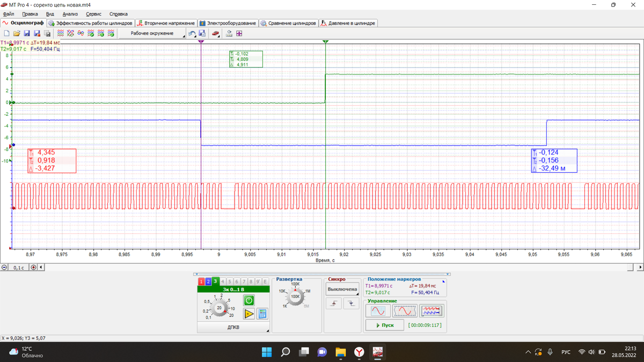Toggle channel 3 green power button

pos(249,300)
